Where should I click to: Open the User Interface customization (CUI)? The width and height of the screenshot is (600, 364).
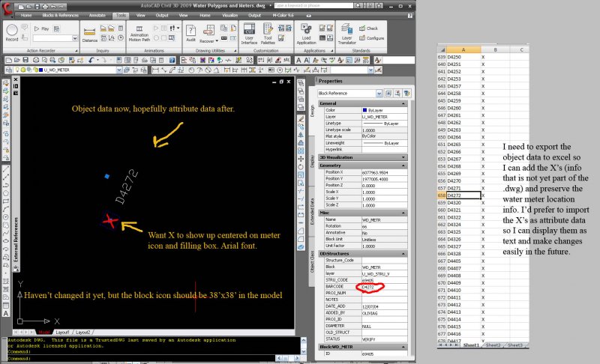(x=249, y=34)
